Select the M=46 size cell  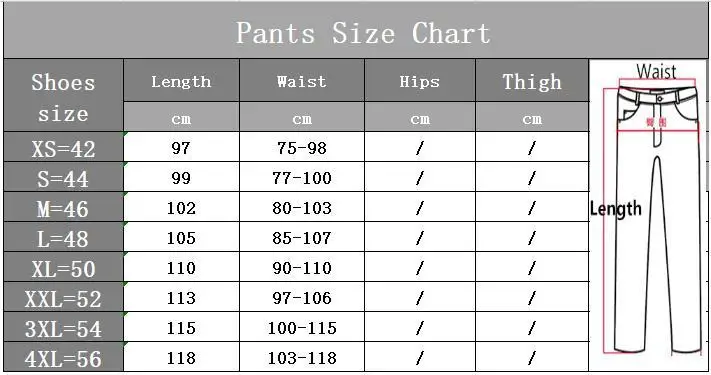click(63, 207)
